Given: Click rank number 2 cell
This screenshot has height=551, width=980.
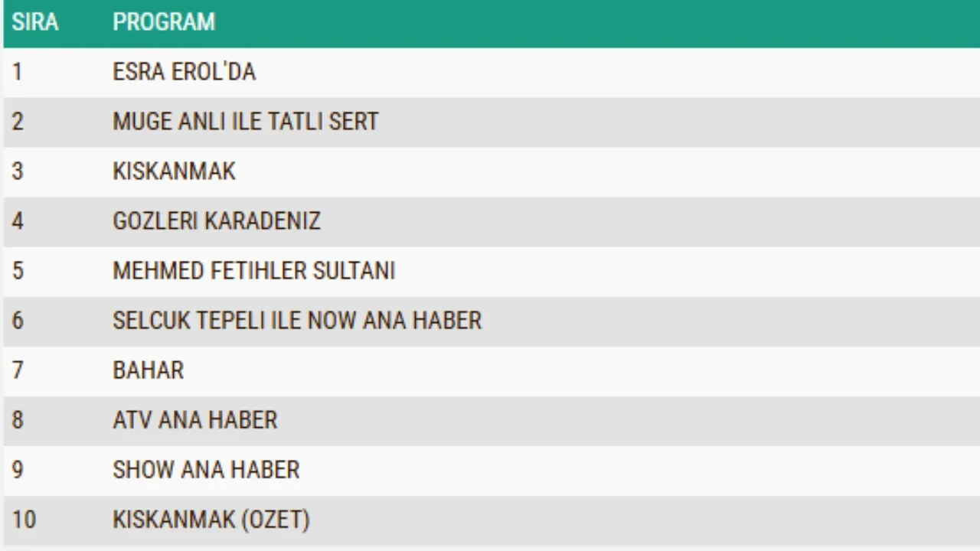Looking at the screenshot, I should pyautogui.click(x=18, y=122).
